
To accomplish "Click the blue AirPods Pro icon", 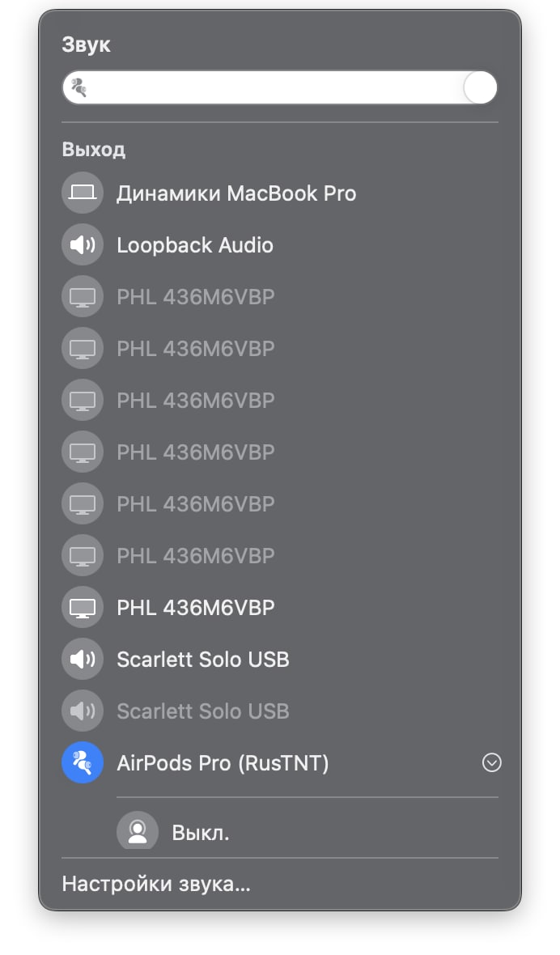I will (83, 762).
